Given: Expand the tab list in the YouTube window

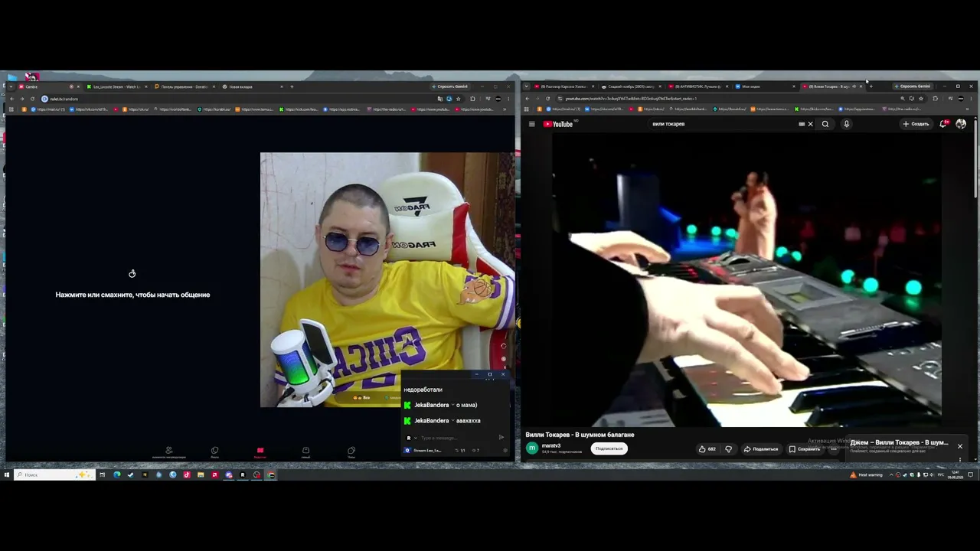Looking at the screenshot, I should click(526, 86).
